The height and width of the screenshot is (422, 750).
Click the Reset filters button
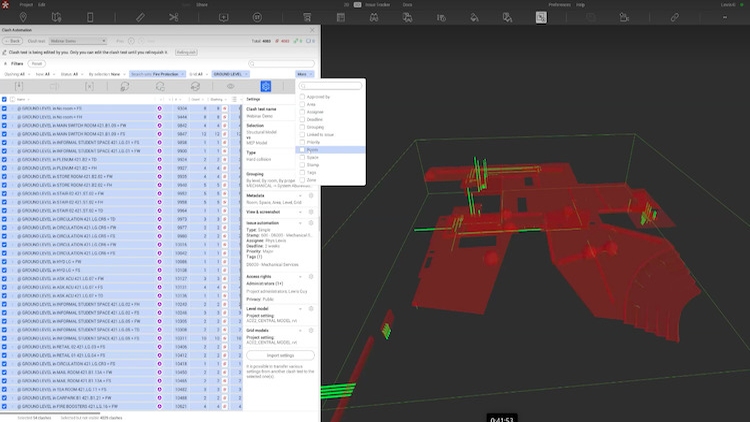tap(35, 63)
